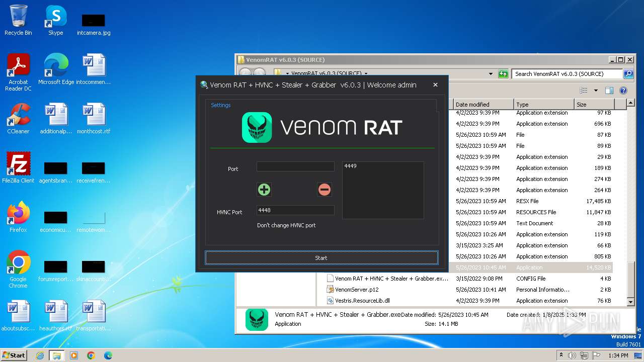Image resolution: width=644 pixels, height=362 pixels.
Task: Click the green plus add-port icon
Action: coord(264,190)
